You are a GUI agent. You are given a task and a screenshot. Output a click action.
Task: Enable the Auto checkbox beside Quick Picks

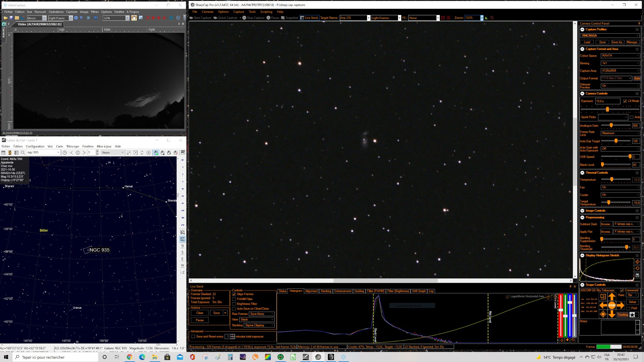tap(631, 117)
